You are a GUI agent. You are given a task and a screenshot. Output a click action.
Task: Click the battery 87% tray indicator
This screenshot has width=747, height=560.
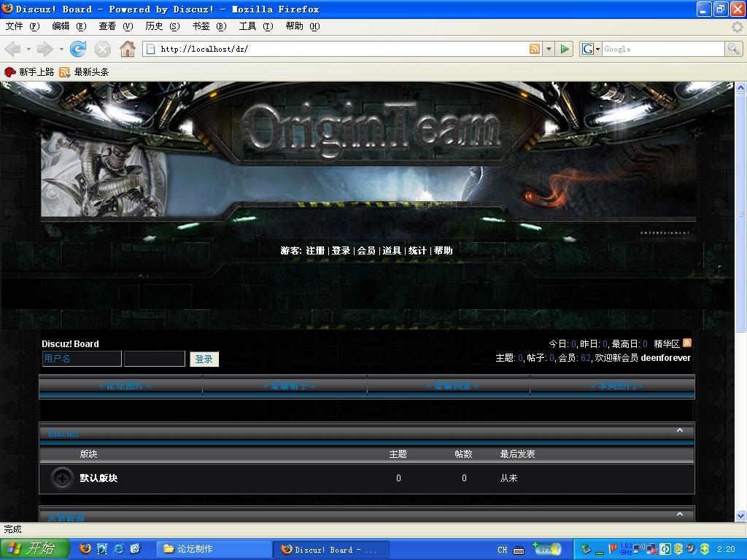coord(547,549)
